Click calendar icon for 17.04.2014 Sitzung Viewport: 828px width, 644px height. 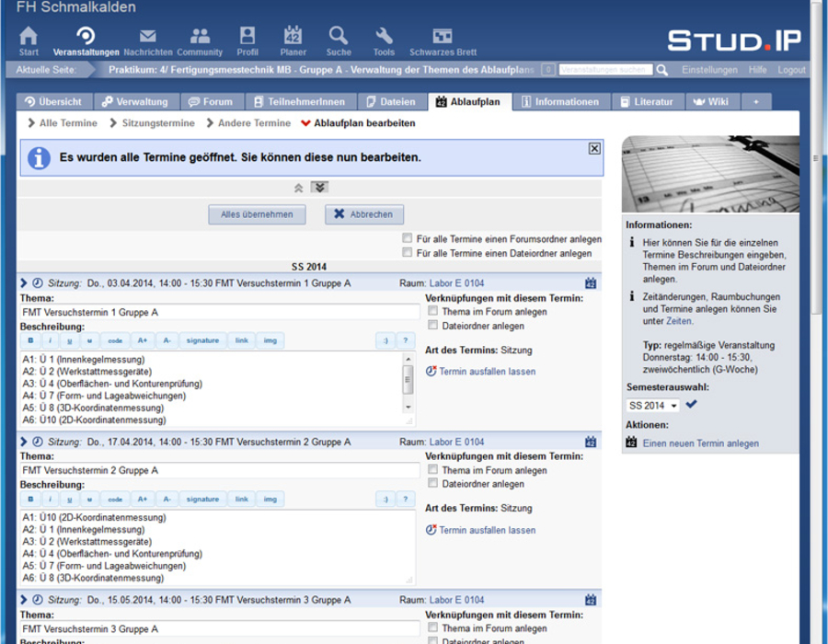click(591, 442)
